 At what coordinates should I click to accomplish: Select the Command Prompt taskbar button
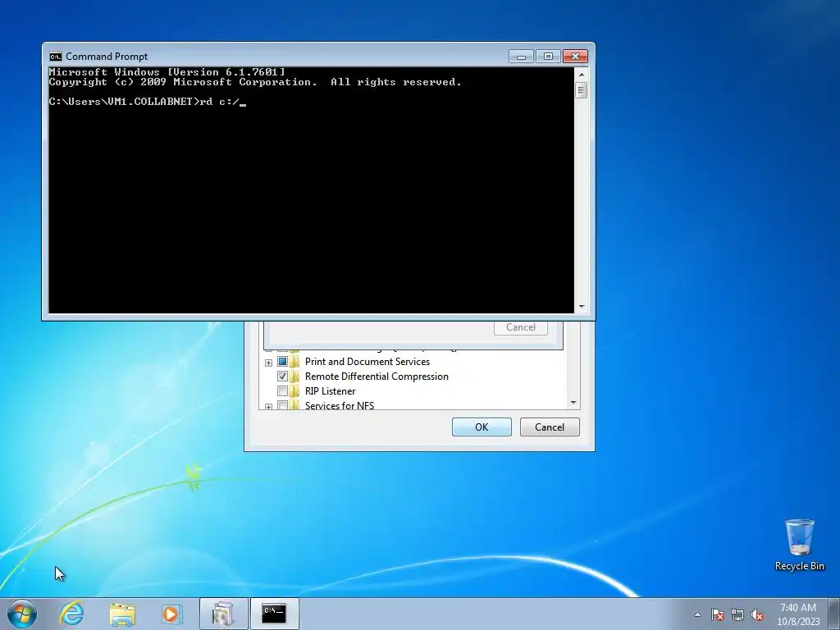pyautogui.click(x=274, y=614)
